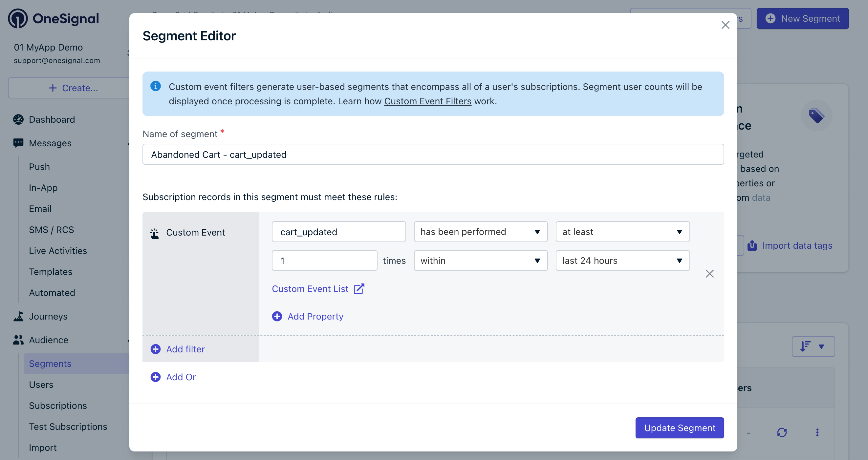
Task: Open the 'last 24 hours' time range dropdown
Action: (622, 261)
